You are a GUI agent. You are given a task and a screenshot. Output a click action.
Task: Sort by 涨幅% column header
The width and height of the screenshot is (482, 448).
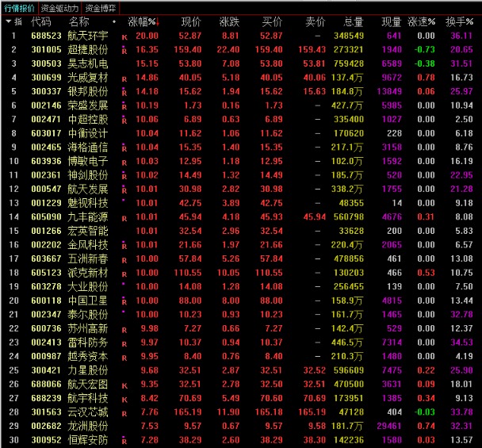[x=143, y=22]
